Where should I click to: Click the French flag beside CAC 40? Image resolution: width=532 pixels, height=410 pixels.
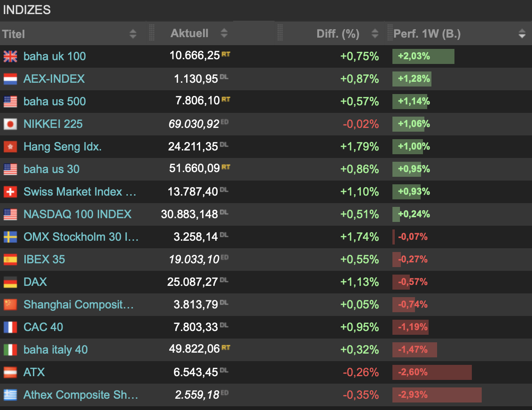pyautogui.click(x=10, y=327)
